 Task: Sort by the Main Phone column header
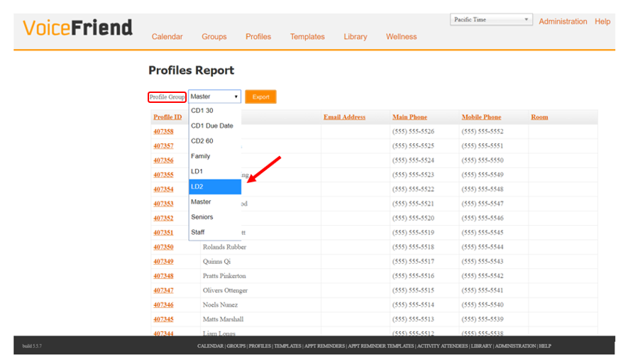410,117
